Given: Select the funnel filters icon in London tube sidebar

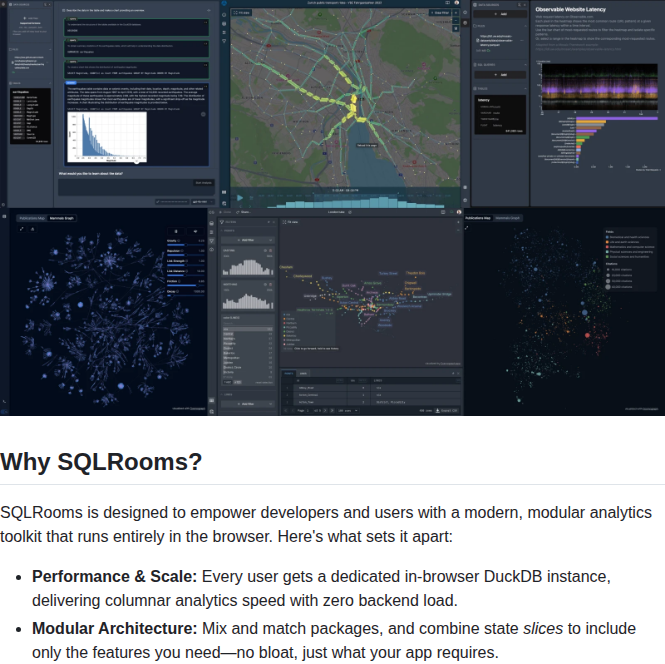Looking at the screenshot, I should pos(212,241).
